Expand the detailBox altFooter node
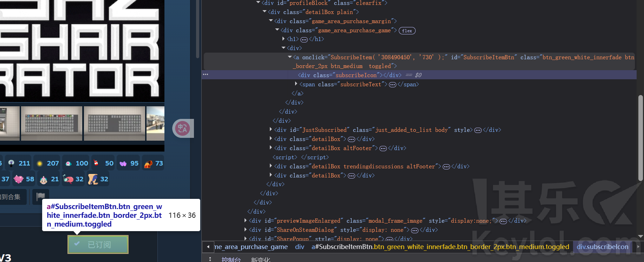Screen dimensions: 644x262 click(271, 148)
